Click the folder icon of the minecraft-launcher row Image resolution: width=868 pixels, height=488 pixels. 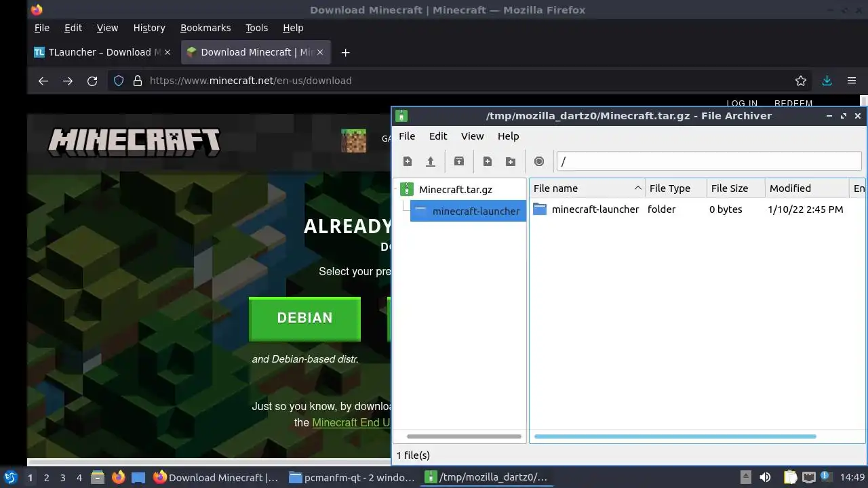click(540, 209)
